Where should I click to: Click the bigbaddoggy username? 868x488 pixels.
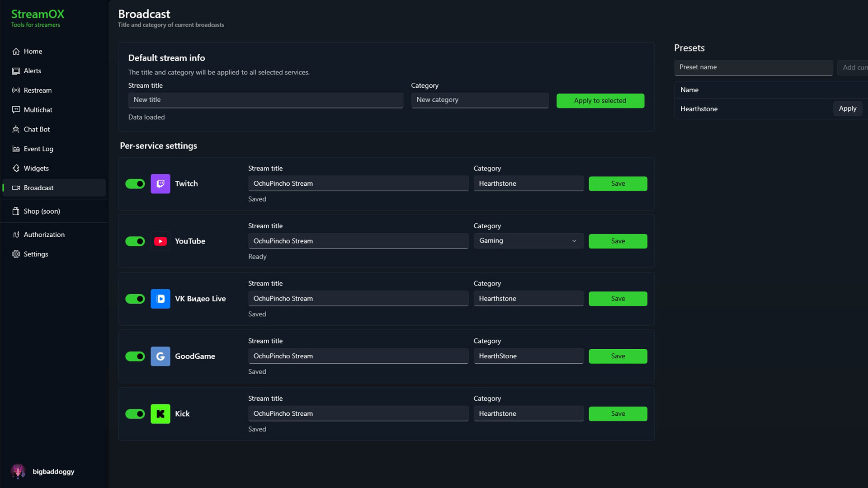point(53,471)
